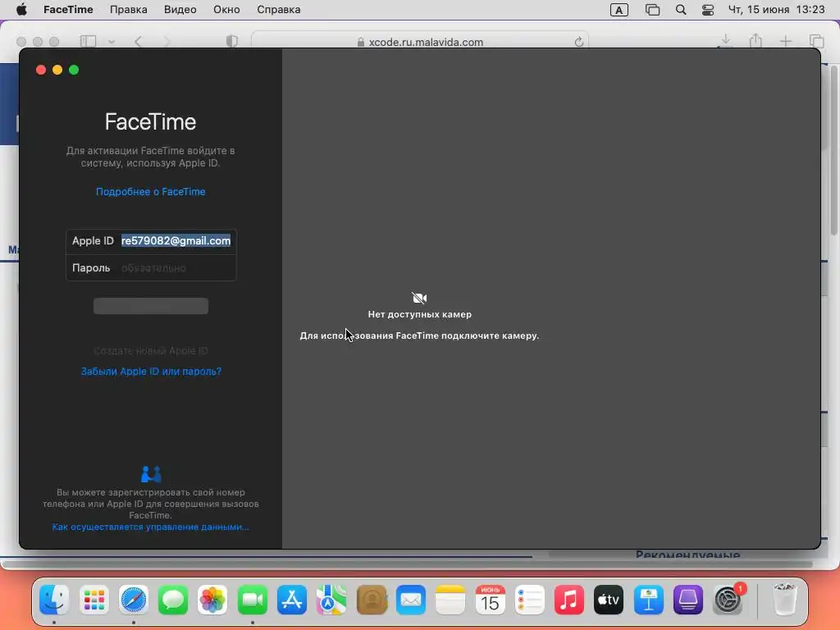Open the Окно menu
Viewport: 840px width, 630px height.
(x=226, y=10)
